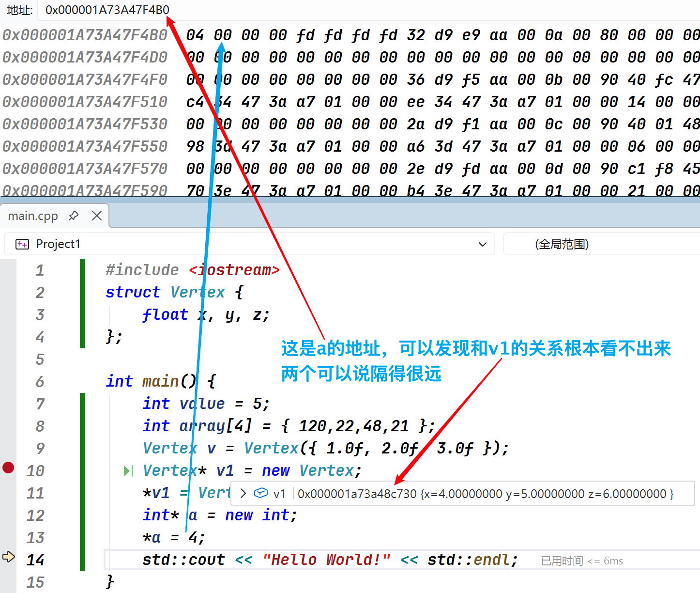The image size is (700, 593).
Task: Open the global scope (全局范围) dropdown
Action: 602,244
